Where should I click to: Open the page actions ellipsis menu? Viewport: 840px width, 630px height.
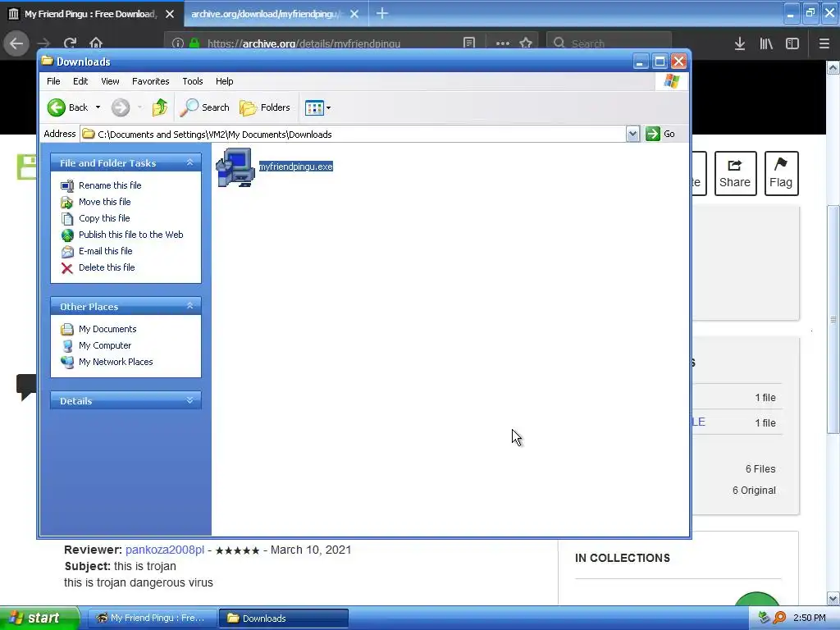click(x=503, y=43)
